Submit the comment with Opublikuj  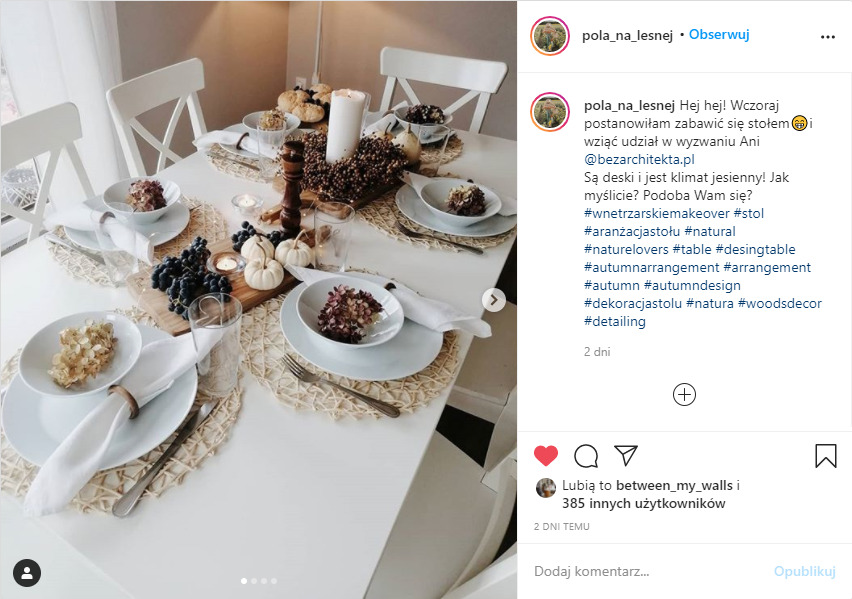point(804,571)
